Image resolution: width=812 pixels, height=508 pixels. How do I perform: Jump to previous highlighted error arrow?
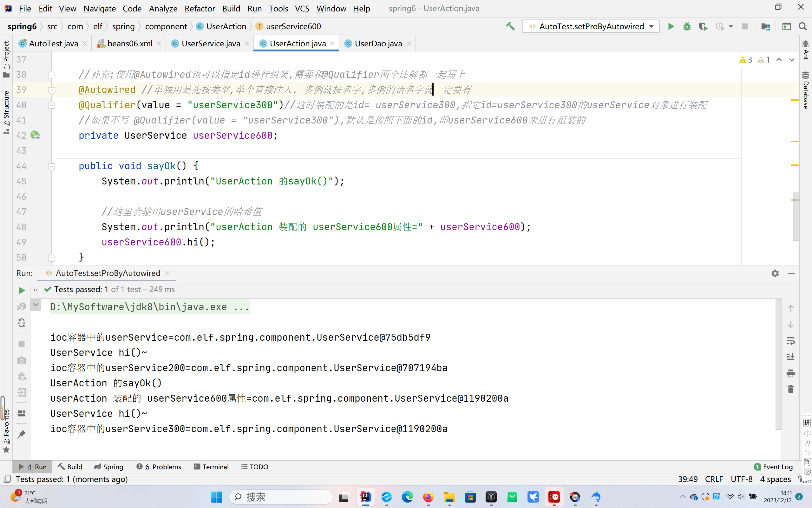click(x=779, y=60)
